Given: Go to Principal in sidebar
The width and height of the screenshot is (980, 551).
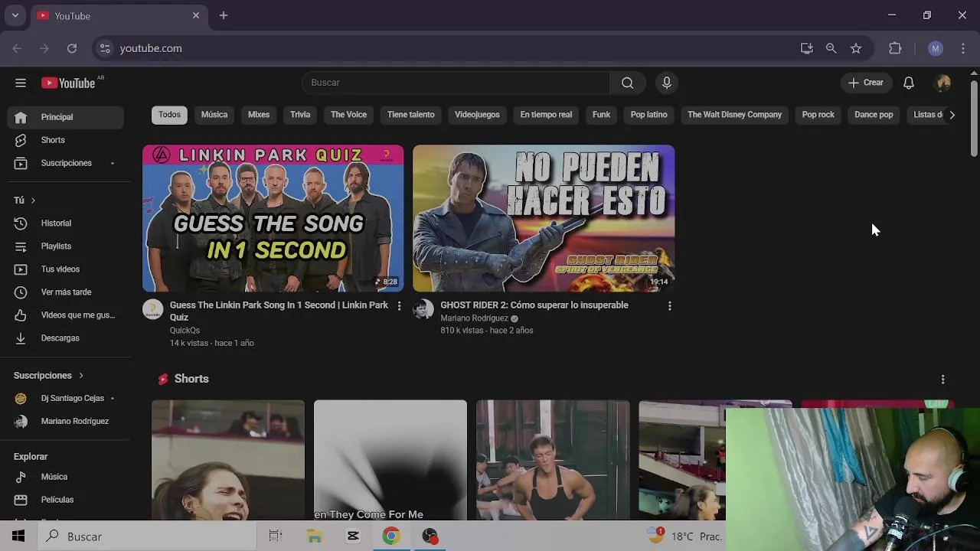Looking at the screenshot, I should (x=65, y=117).
